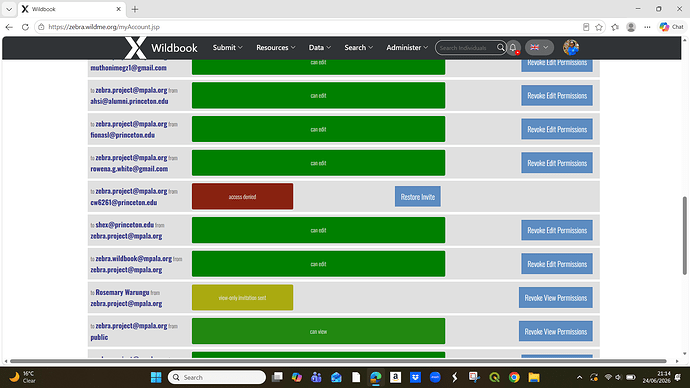
Task: Open the Snipping Tool on the taskbar
Action: pos(474,377)
